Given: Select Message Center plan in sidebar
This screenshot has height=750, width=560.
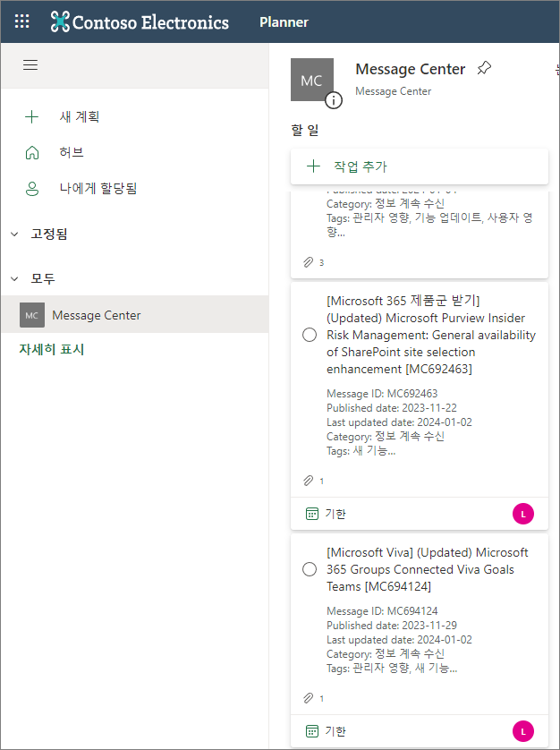Looking at the screenshot, I should [x=135, y=314].
